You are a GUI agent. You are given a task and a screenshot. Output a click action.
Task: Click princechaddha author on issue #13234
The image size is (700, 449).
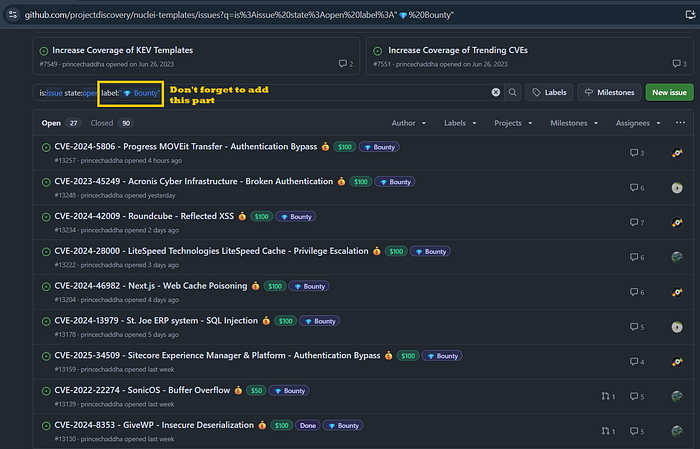[101, 230]
